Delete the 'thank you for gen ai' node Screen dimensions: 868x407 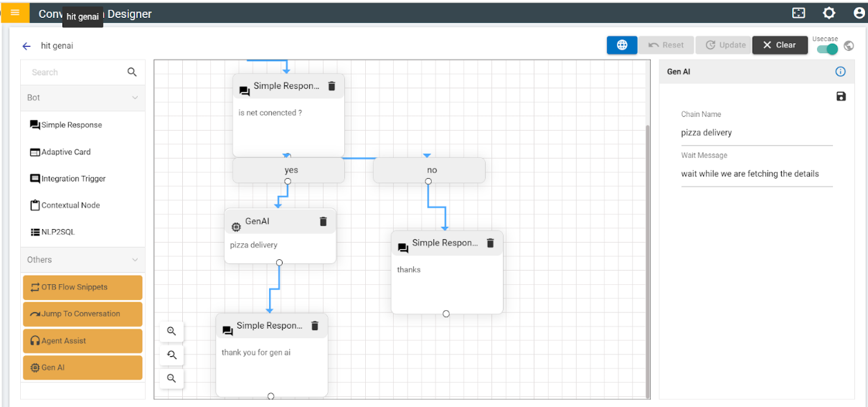[314, 326]
